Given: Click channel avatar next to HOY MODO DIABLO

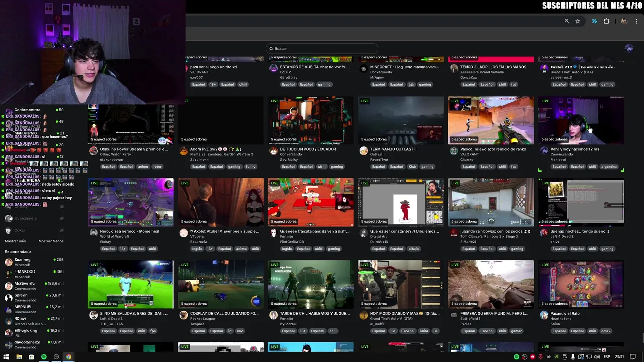Looking at the screenshot, I should [x=364, y=315].
